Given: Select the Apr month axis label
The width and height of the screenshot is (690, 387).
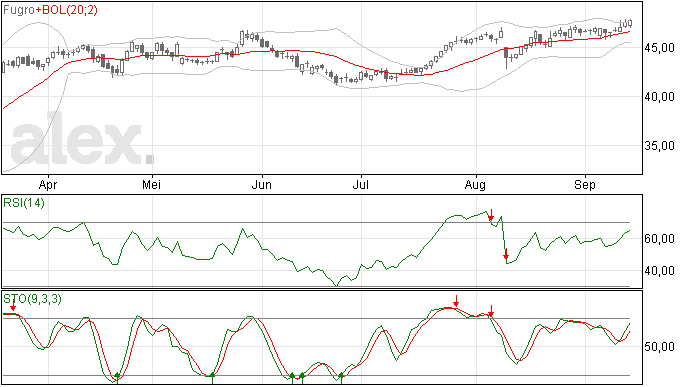Looking at the screenshot, I should click(x=48, y=185).
